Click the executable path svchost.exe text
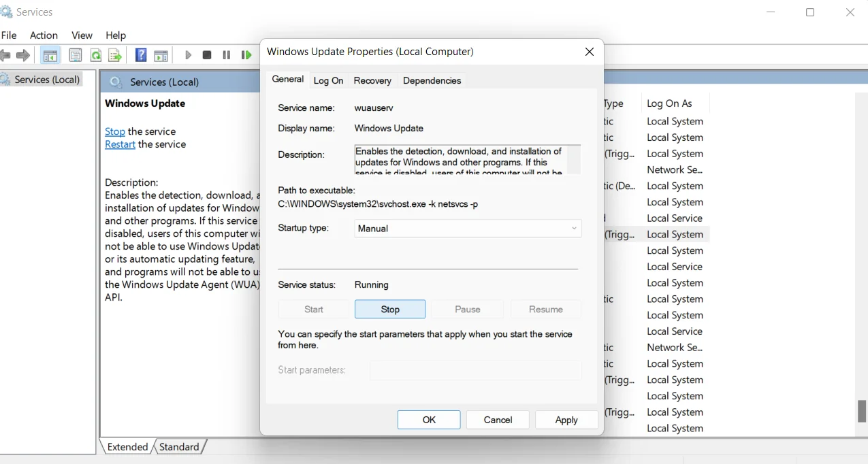The height and width of the screenshot is (464, 868). (x=378, y=204)
